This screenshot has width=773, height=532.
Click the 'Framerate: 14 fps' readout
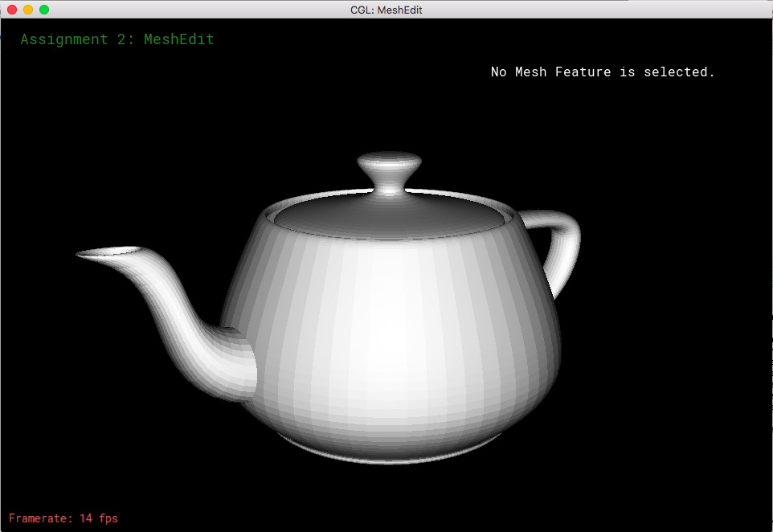point(63,518)
